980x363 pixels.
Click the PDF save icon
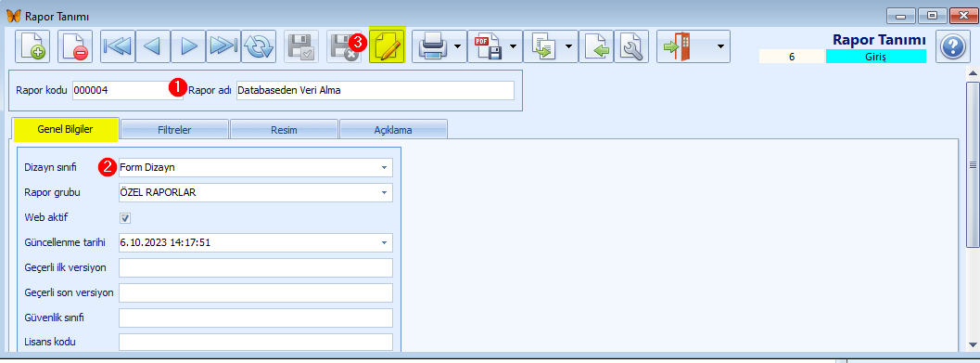tap(487, 46)
